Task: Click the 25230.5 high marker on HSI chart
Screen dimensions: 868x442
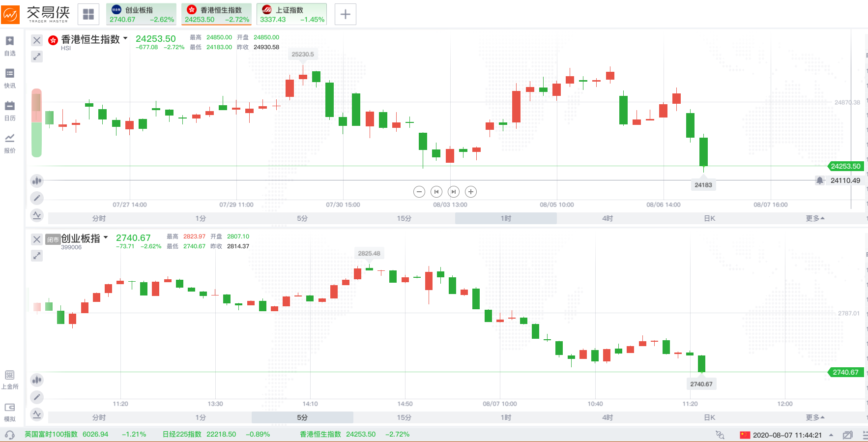Action: (x=303, y=55)
